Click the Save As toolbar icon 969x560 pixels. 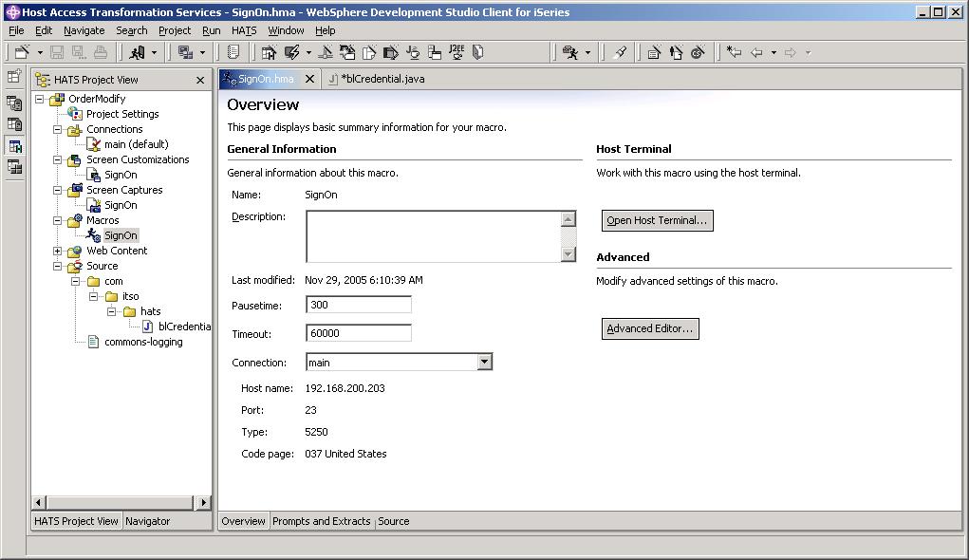79,52
